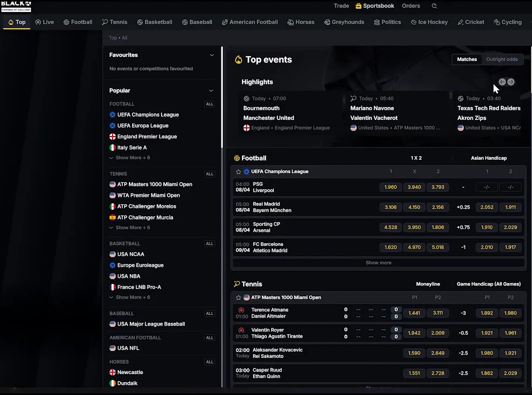Viewport: 532px width, 395px height.
Task: Click the Tennis section racket icon
Action: tap(237, 284)
